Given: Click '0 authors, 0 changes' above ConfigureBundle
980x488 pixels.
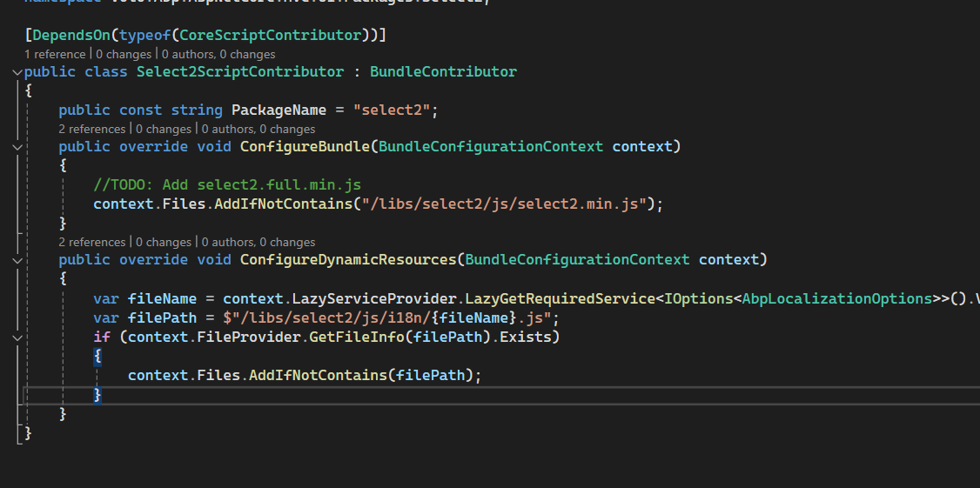Looking at the screenshot, I should (x=257, y=129).
